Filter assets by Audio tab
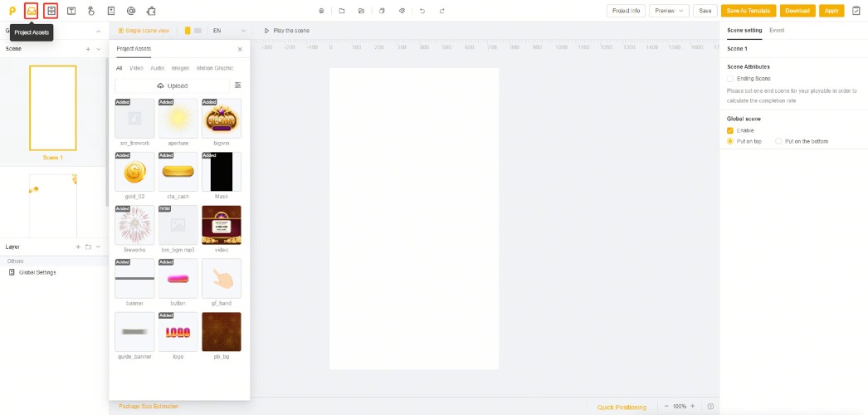Viewport: 868px width, 415px height. (157, 68)
